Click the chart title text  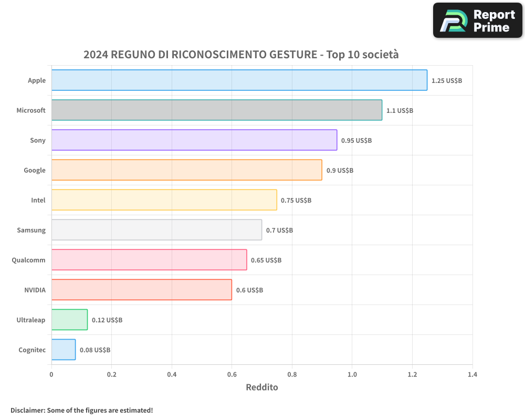241,55
